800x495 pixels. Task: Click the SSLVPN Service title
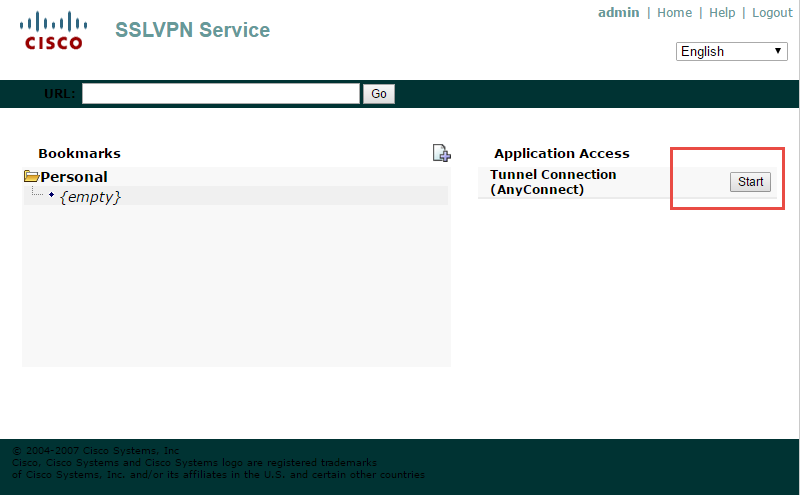[192, 30]
